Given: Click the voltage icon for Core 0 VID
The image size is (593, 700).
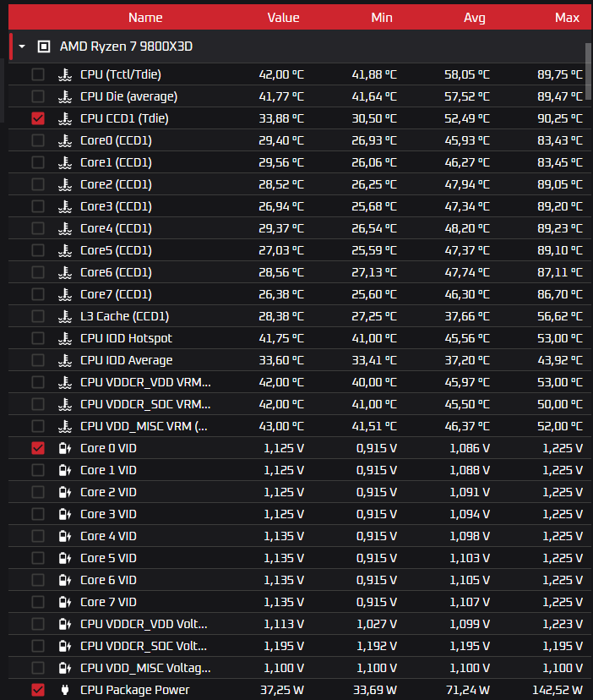Looking at the screenshot, I should click(65, 448).
